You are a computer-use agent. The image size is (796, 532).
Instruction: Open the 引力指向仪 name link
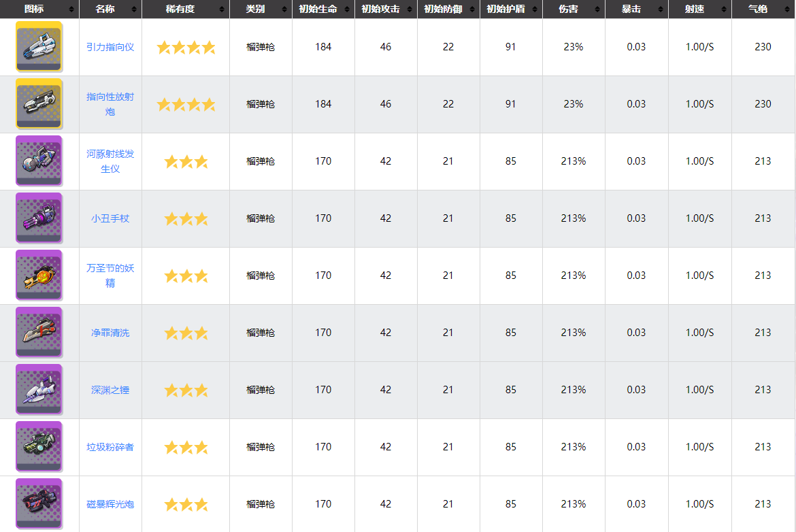point(110,47)
